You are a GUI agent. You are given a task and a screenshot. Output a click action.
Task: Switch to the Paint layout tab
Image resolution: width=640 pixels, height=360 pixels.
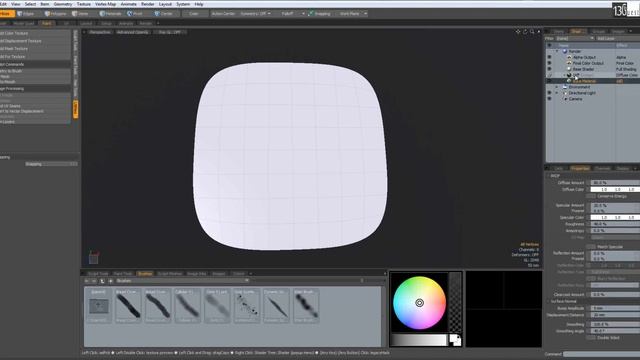click(x=47, y=23)
